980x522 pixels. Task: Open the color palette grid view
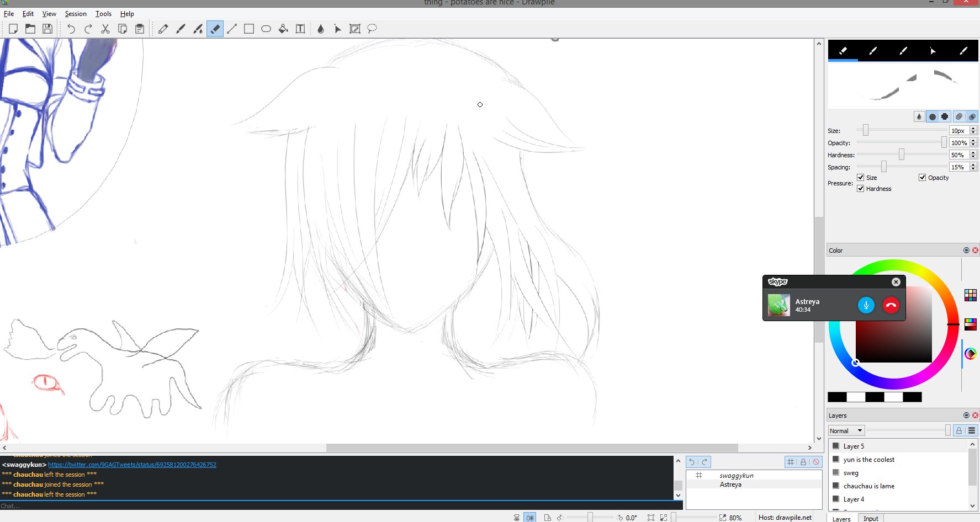tap(971, 295)
